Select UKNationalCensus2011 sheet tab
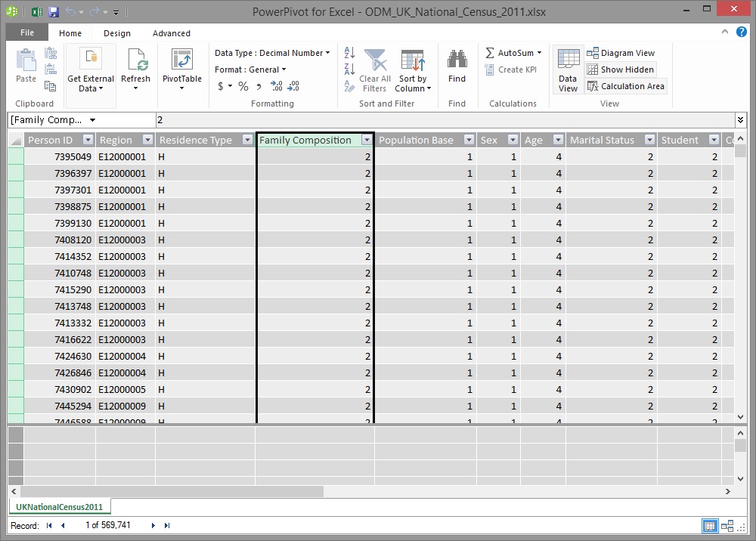Screen dimensions: 756x541 tap(59, 507)
